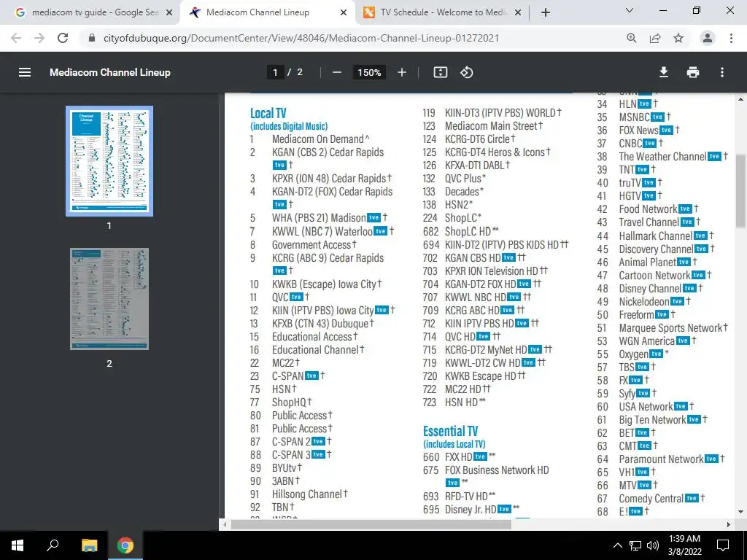The image size is (747, 560).
Task: Close the mediacom tv guide Google tab
Action: (x=169, y=13)
